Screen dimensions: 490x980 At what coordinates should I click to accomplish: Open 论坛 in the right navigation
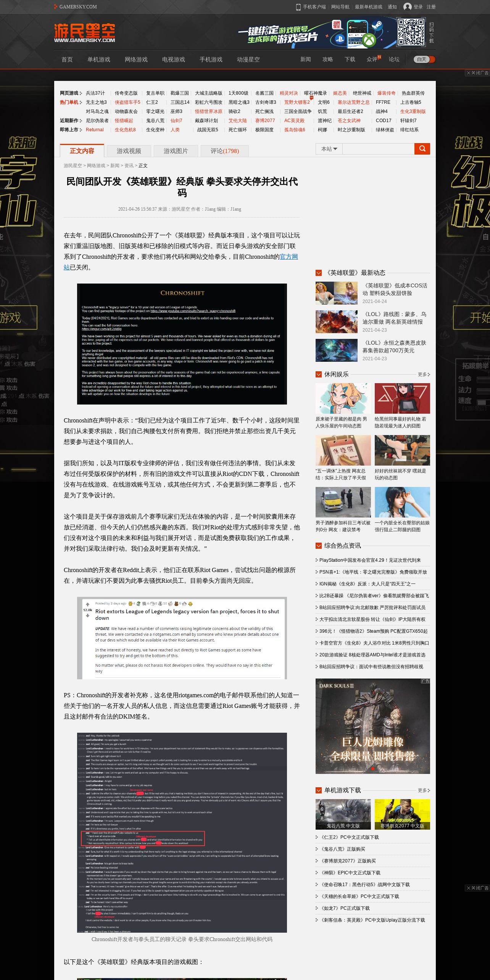[394, 60]
